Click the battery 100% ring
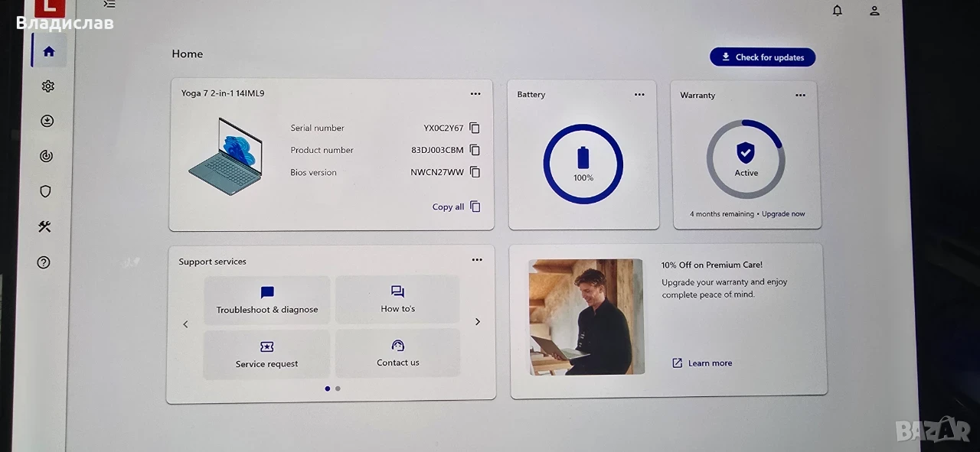The image size is (980, 452). coord(583,164)
